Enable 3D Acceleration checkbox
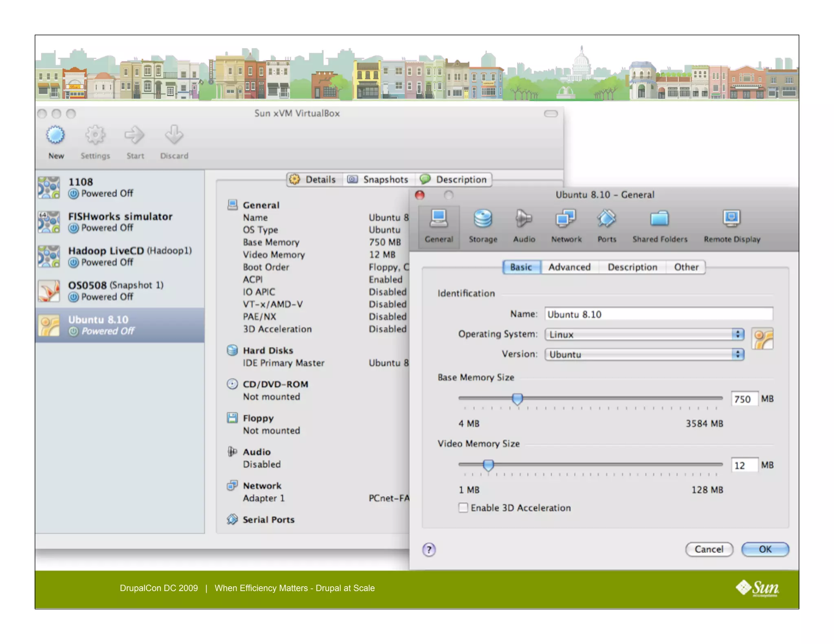834x644 pixels. tap(463, 508)
